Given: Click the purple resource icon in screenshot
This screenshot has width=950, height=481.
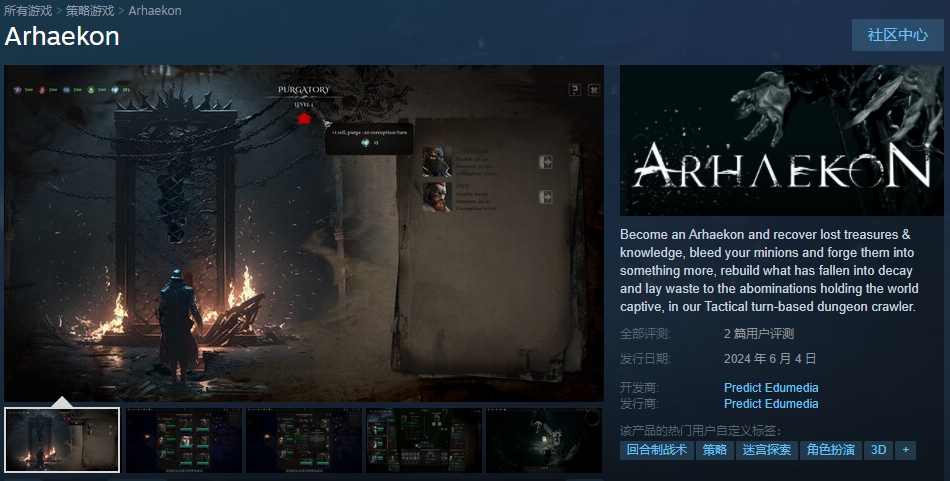Looking at the screenshot, I should pyautogui.click(x=18, y=90).
